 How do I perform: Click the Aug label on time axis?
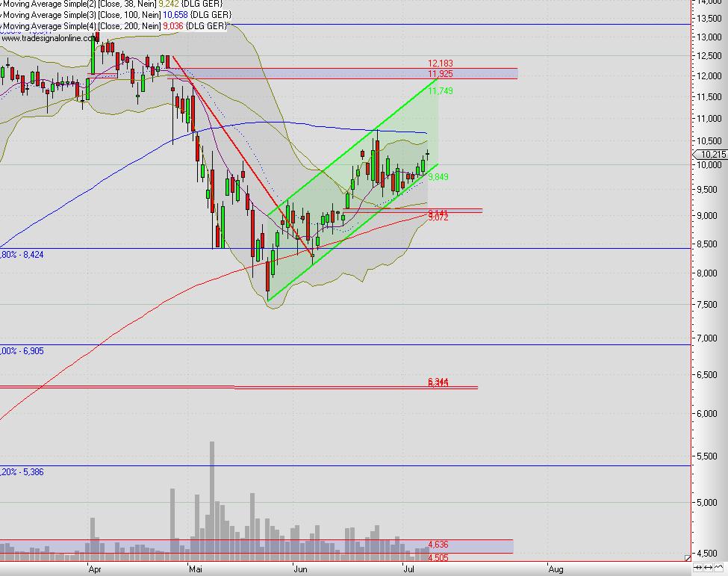556,569
